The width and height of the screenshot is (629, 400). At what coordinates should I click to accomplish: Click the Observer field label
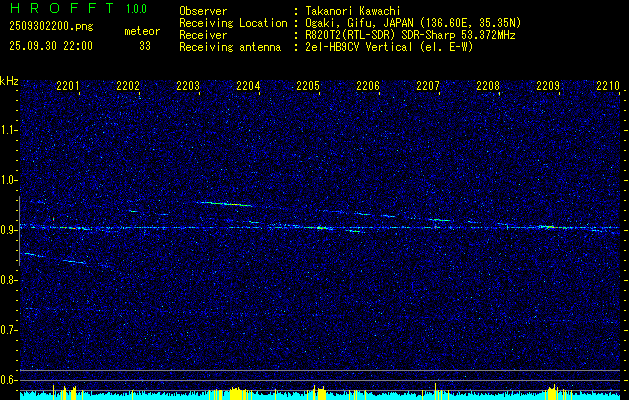[203, 11]
